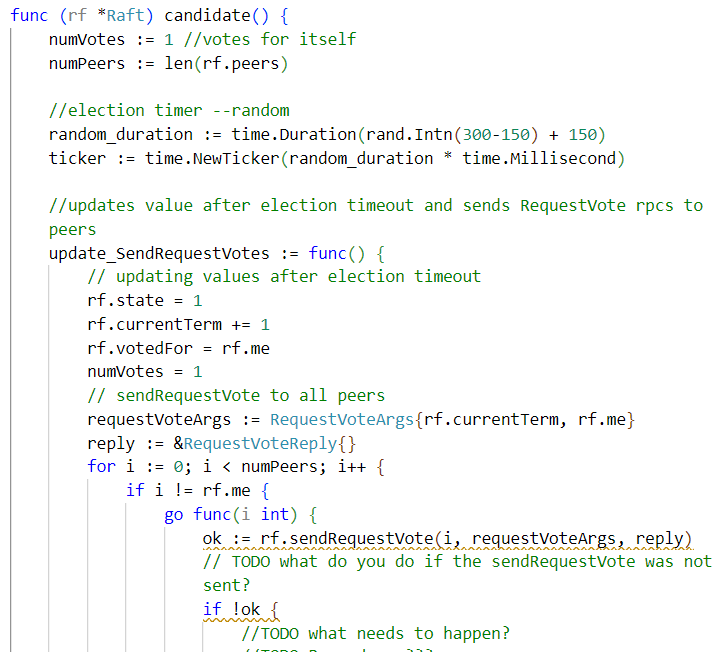Click the underlined 'if !ok' statement
721x652 pixels.
click(240, 609)
